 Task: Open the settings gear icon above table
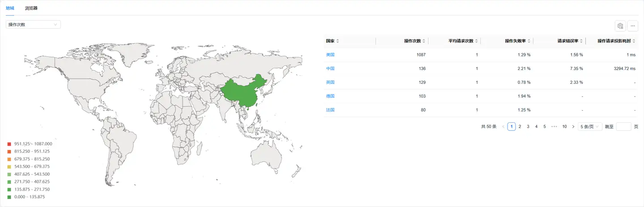point(620,26)
